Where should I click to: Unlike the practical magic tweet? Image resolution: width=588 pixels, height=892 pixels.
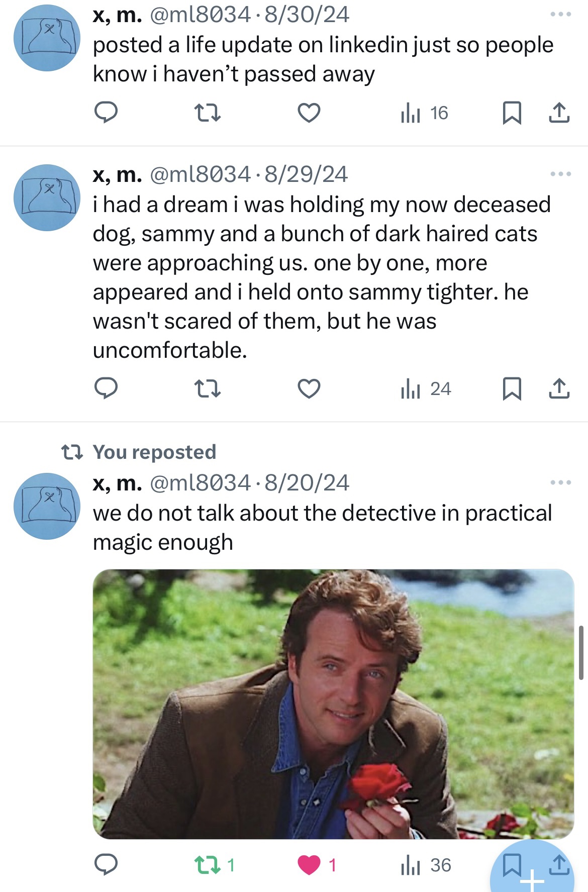(x=309, y=864)
